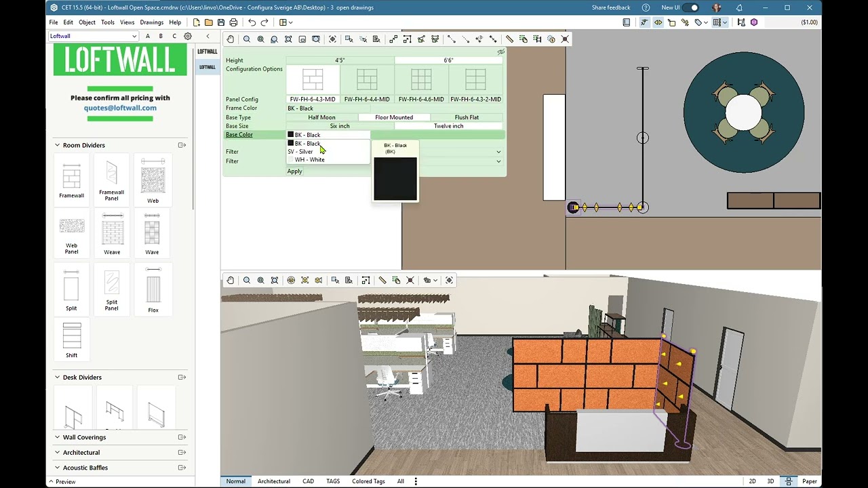The width and height of the screenshot is (868, 488).
Task: Select the pan hand tool in 3D view toolbar
Action: point(231,281)
